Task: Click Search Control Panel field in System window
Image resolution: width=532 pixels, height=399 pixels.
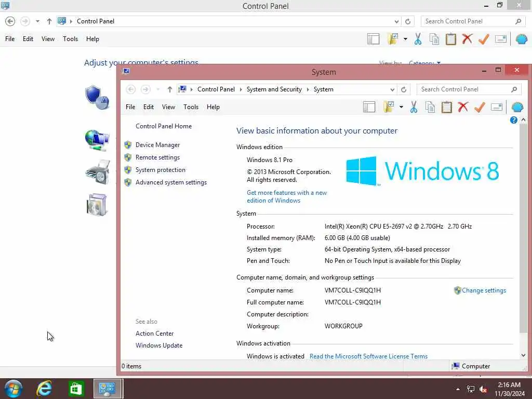Action: coord(468,89)
